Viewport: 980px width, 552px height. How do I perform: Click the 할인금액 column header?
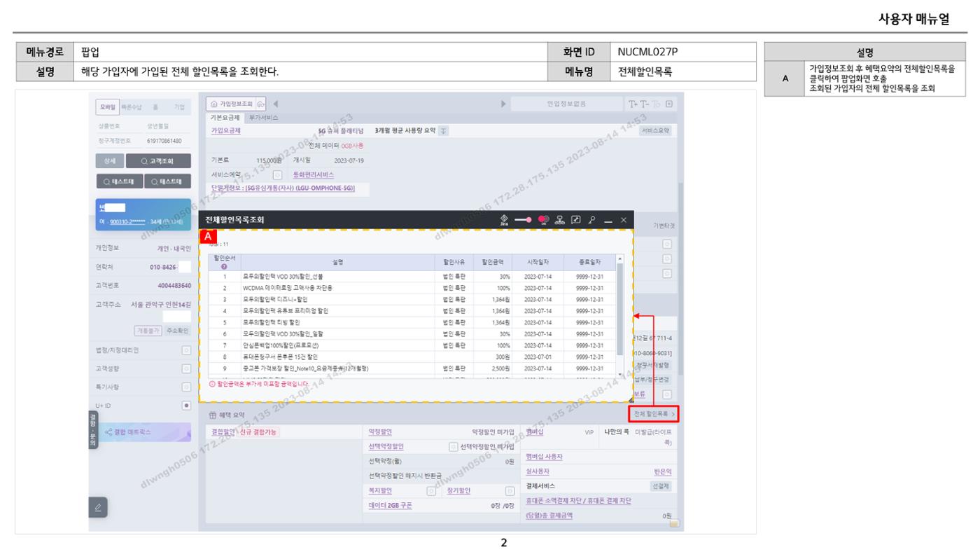493,262
